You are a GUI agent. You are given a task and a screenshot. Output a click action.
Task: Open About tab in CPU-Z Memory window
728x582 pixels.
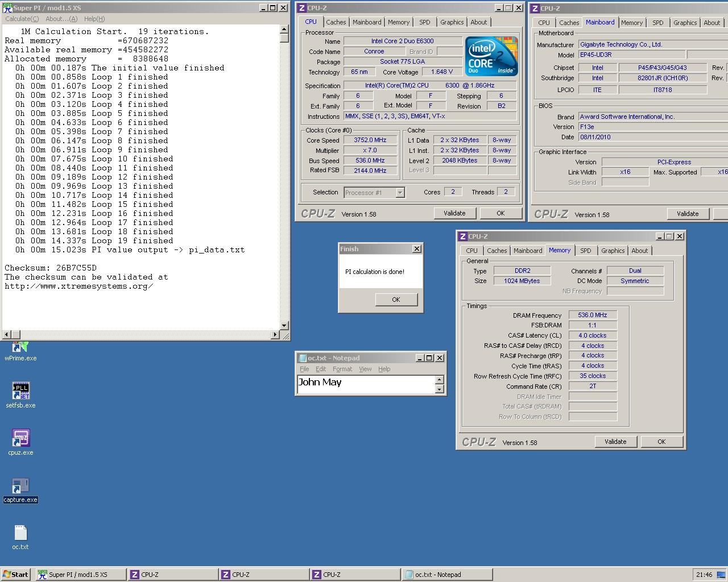pyautogui.click(x=640, y=251)
